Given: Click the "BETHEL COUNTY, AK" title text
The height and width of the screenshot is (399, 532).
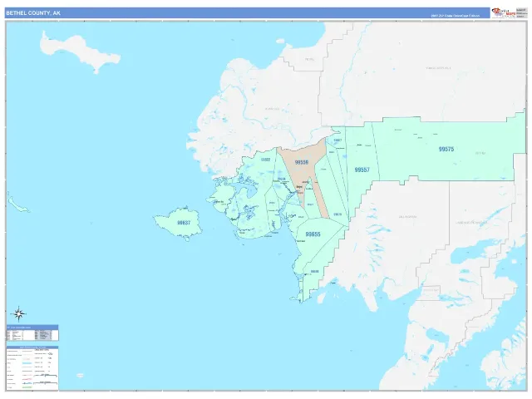Looking at the screenshot, I should point(33,13).
